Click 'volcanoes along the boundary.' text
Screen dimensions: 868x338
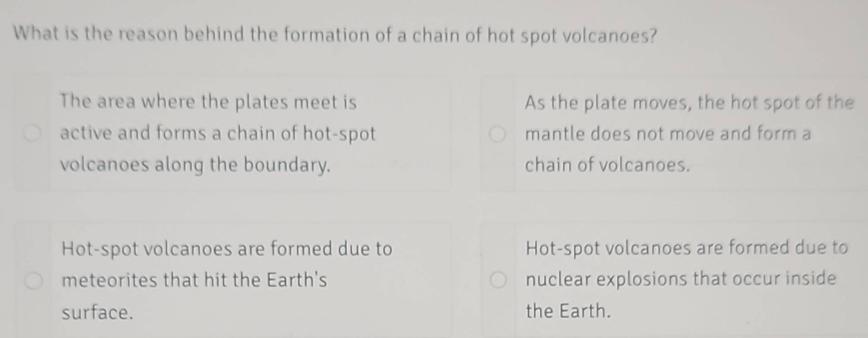195,165
